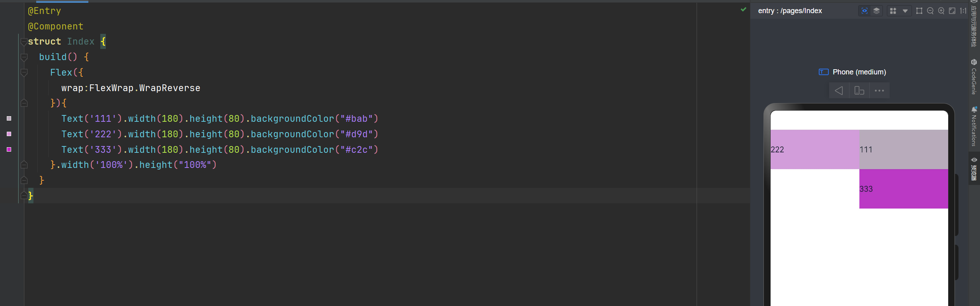Click the component layers icon in previewer
980x306 pixels.
[x=877, y=11]
